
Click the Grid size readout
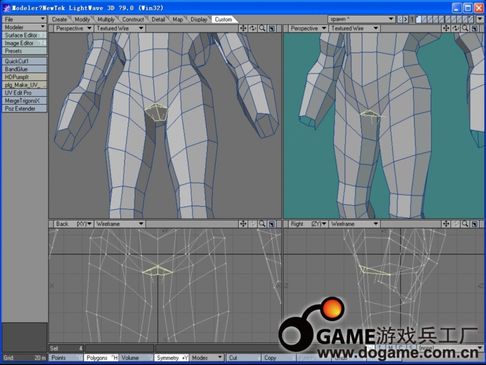tap(24, 358)
